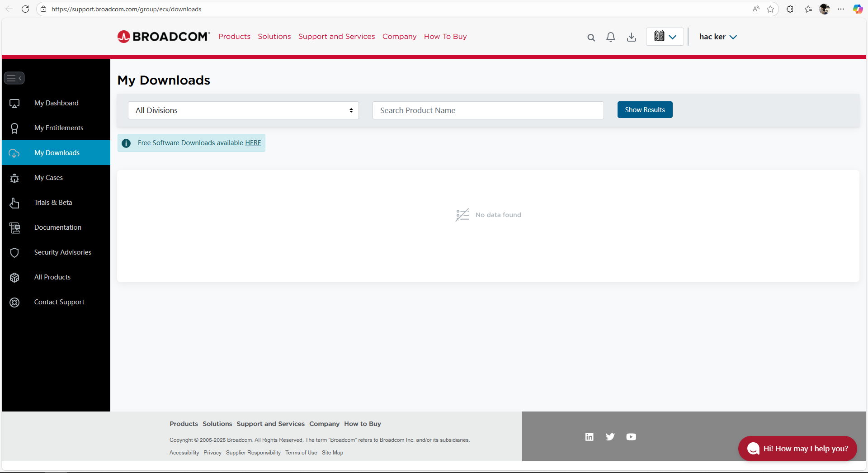868x473 pixels.
Task: Open the Company top menu
Action: (x=399, y=37)
